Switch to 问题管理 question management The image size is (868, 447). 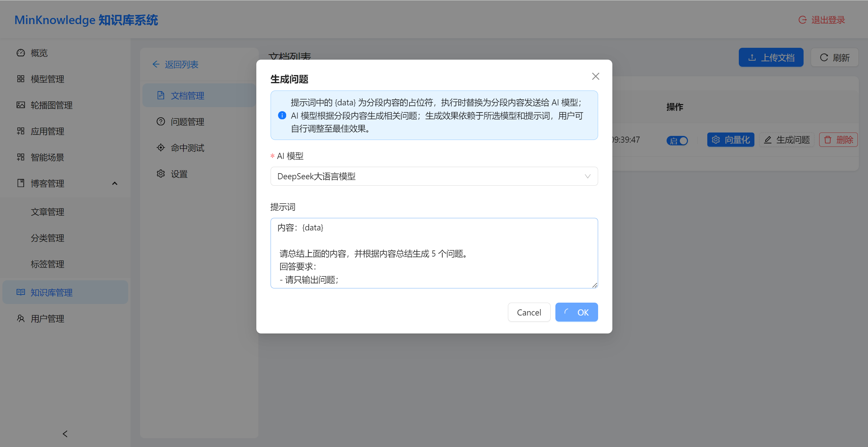tap(187, 121)
